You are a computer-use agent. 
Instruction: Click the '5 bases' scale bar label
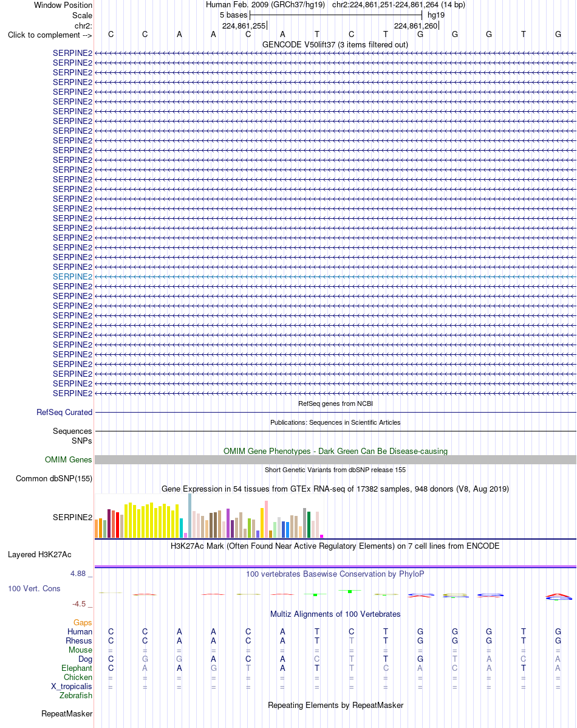[233, 15]
